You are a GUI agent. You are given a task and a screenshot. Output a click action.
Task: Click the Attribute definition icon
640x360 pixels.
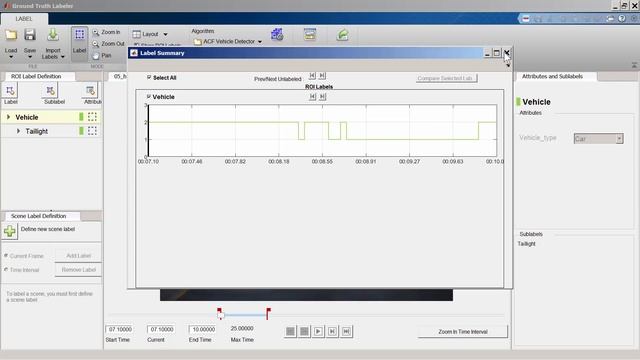(x=90, y=91)
